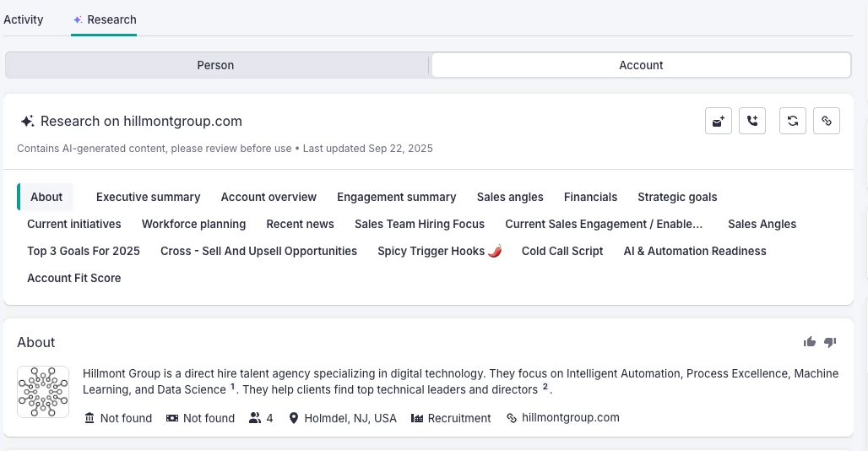
Task: Open the capitalized Sales Angles section
Action: coord(762,224)
